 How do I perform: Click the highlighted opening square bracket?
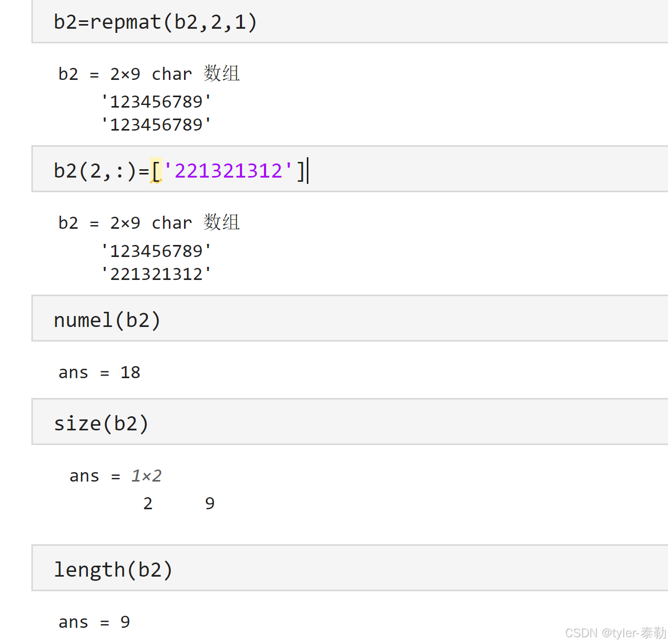156,171
